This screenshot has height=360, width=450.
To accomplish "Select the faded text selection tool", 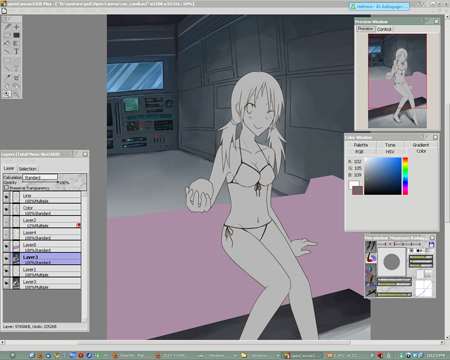I will [16, 69].
